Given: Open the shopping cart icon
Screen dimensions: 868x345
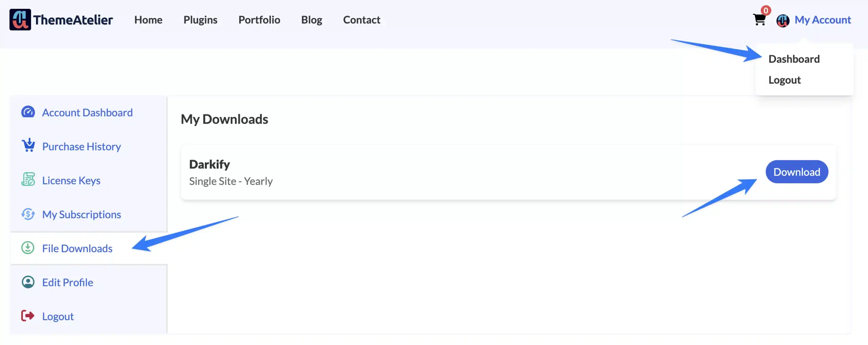Looking at the screenshot, I should pos(759,20).
